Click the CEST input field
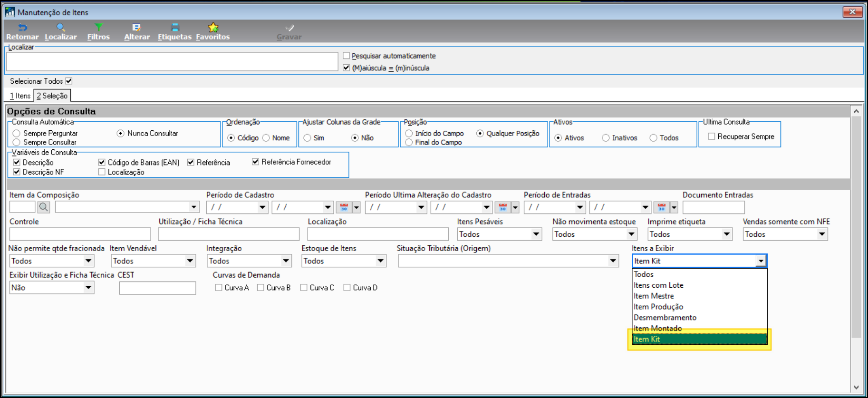 click(157, 288)
